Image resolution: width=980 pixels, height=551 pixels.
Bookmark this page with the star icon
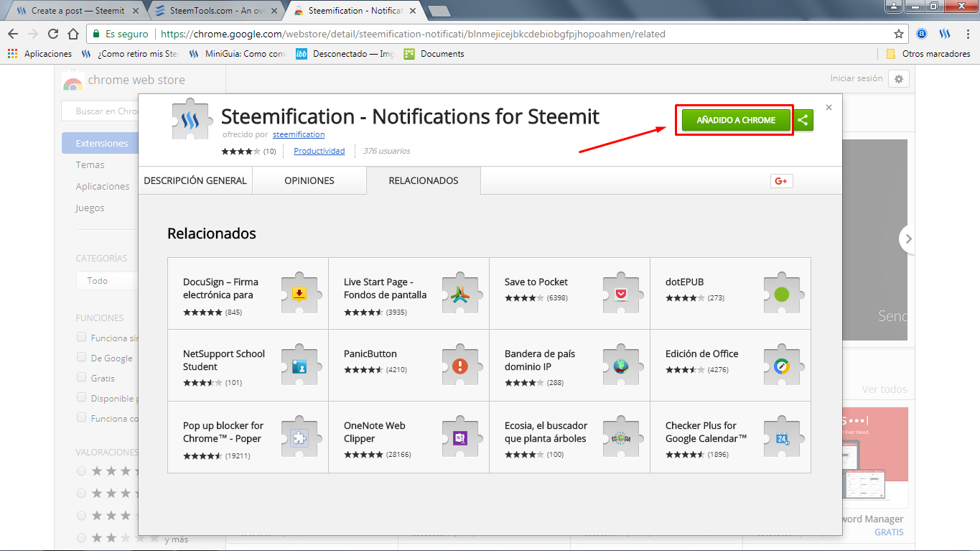(898, 34)
